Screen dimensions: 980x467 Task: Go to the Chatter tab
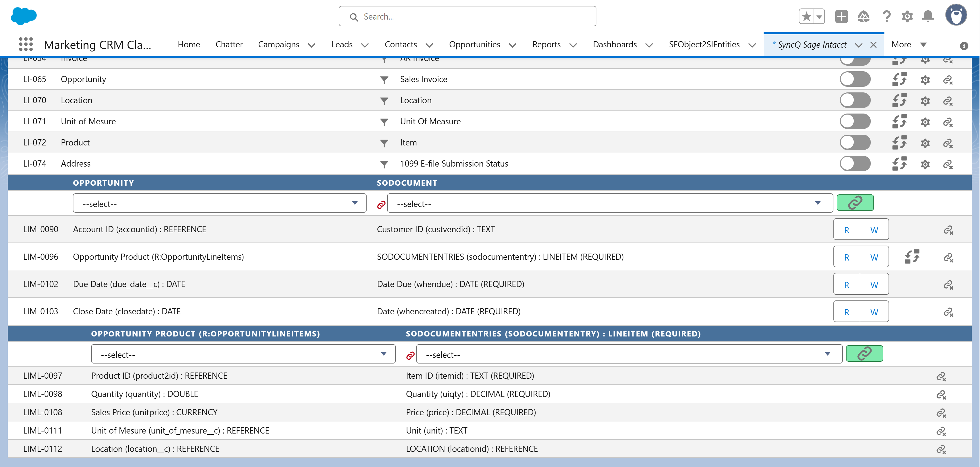pos(229,45)
